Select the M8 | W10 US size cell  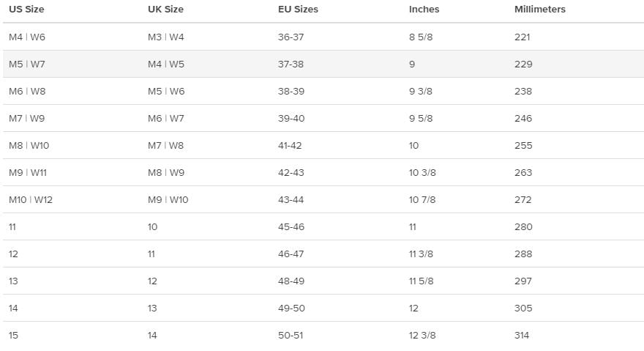click(x=29, y=146)
